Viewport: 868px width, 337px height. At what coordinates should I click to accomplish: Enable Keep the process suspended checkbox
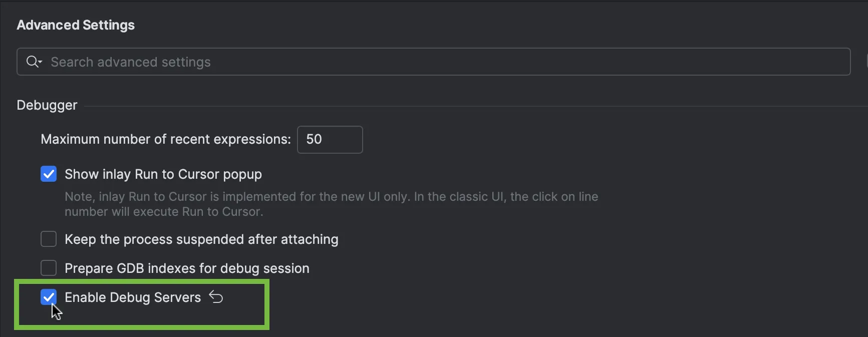[49, 239]
